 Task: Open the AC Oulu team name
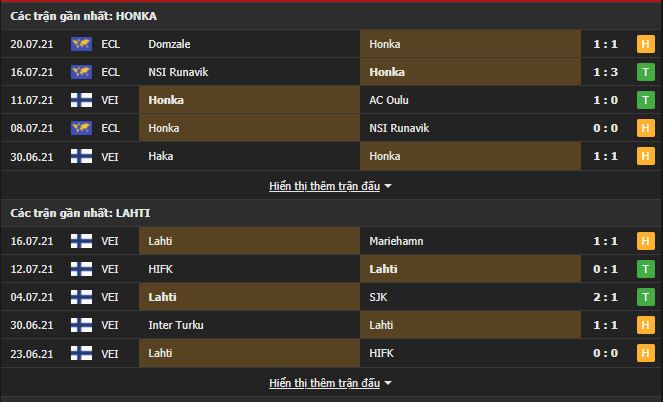[x=389, y=100]
